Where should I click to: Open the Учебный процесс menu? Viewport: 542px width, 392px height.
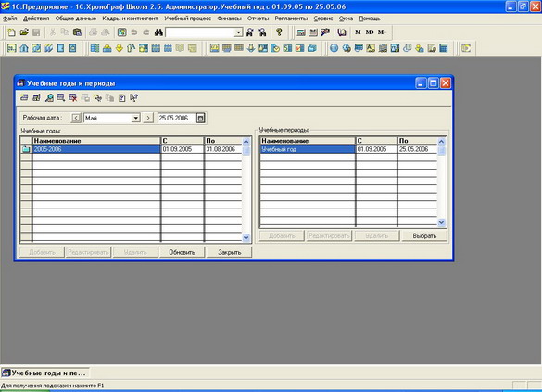[x=187, y=19]
